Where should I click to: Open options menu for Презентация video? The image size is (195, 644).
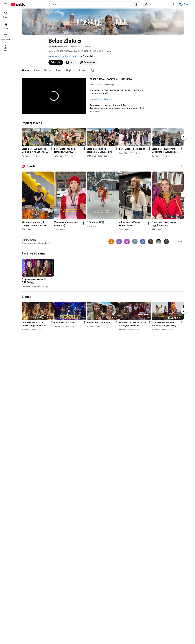tap(149, 149)
